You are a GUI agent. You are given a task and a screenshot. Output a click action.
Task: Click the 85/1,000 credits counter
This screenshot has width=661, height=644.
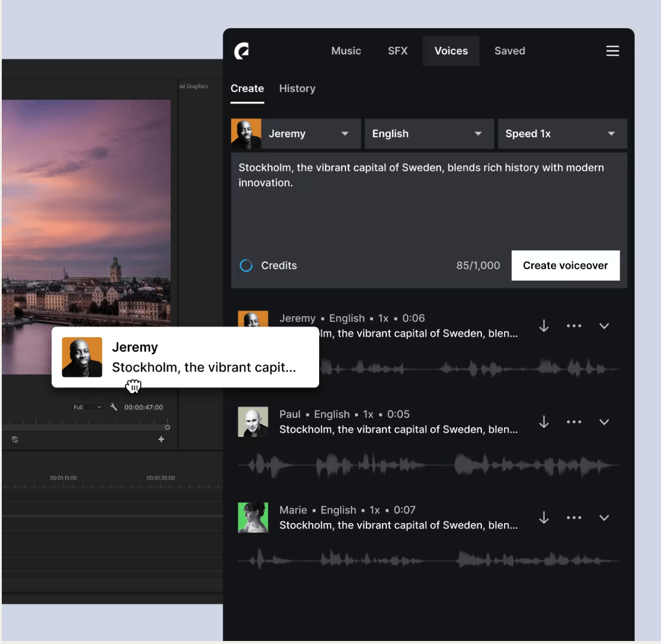coord(478,266)
